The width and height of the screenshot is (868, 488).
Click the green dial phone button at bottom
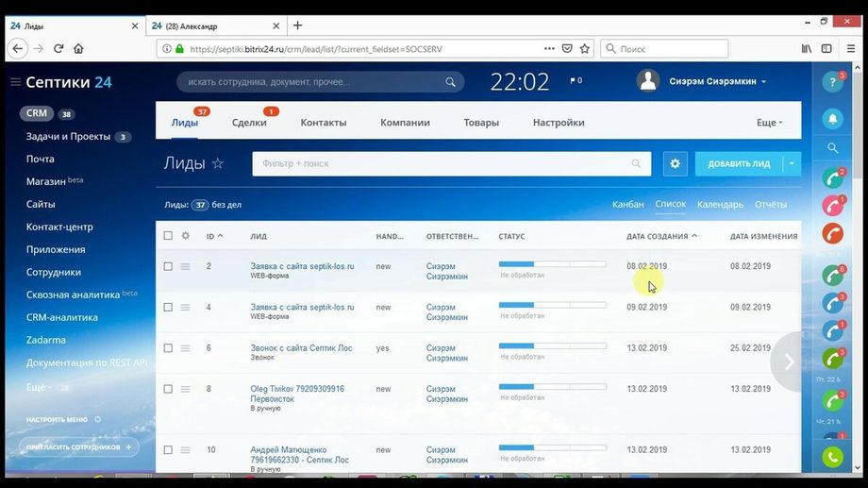tap(832, 457)
